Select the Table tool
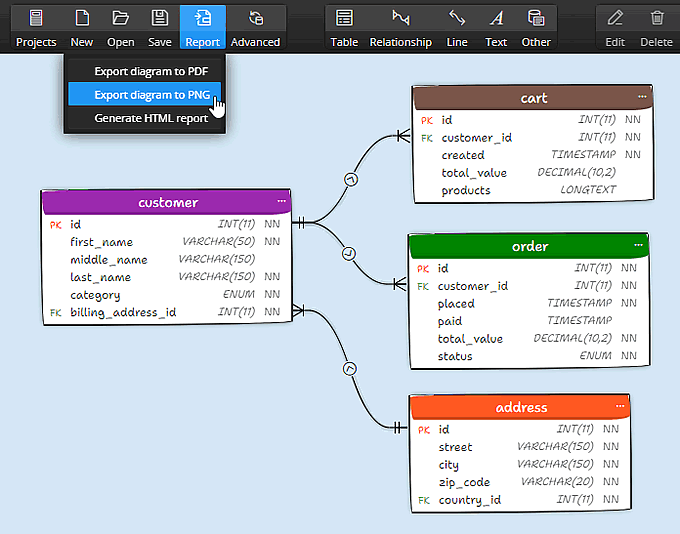This screenshot has width=680, height=534. point(344,27)
